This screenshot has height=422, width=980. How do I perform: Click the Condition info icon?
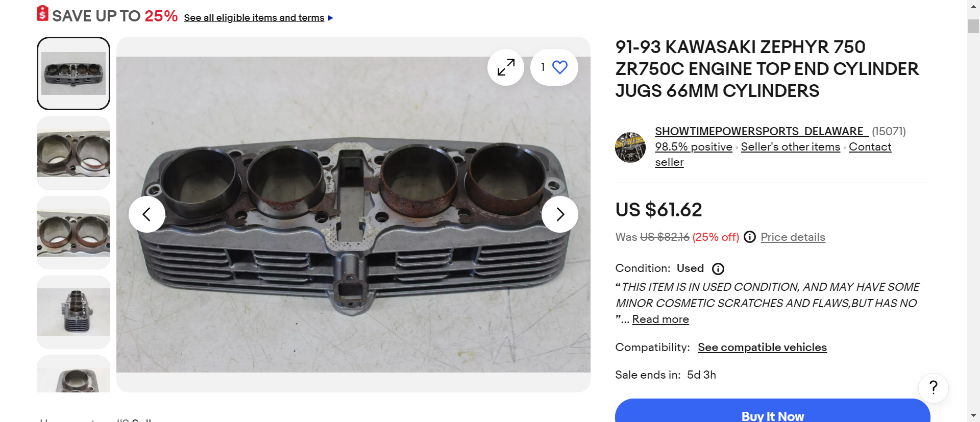pos(718,269)
